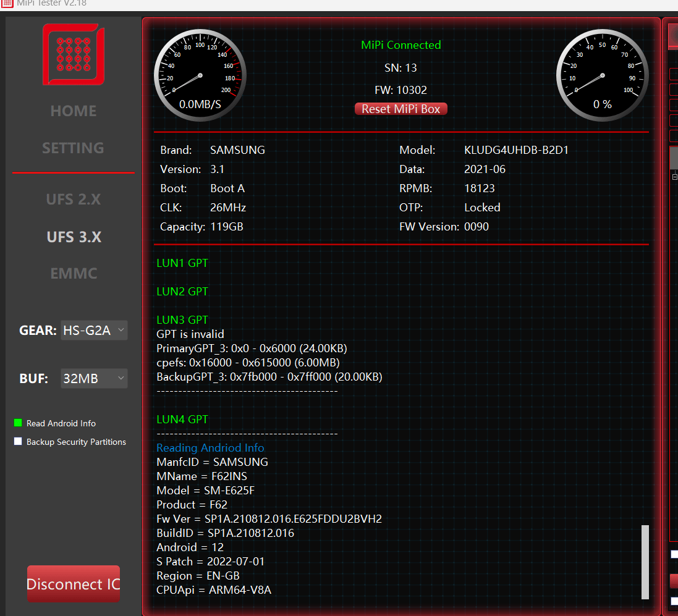Click the FW Version value 0090

pyautogui.click(x=476, y=227)
